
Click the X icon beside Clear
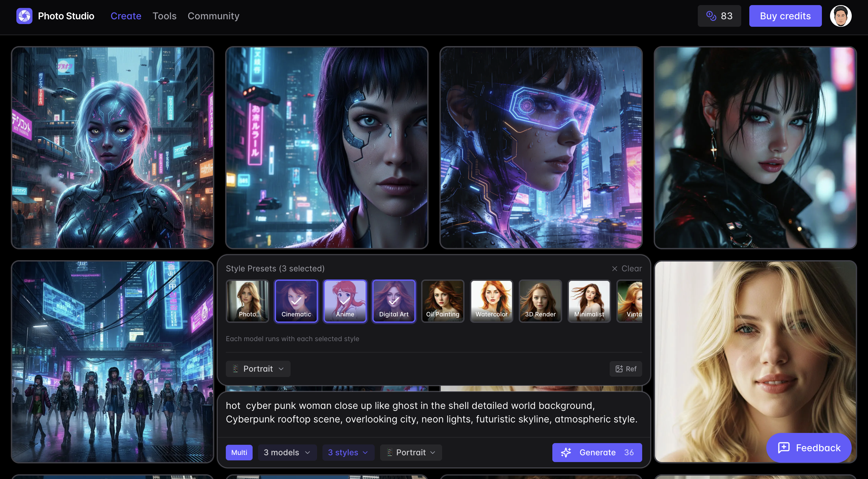614,269
